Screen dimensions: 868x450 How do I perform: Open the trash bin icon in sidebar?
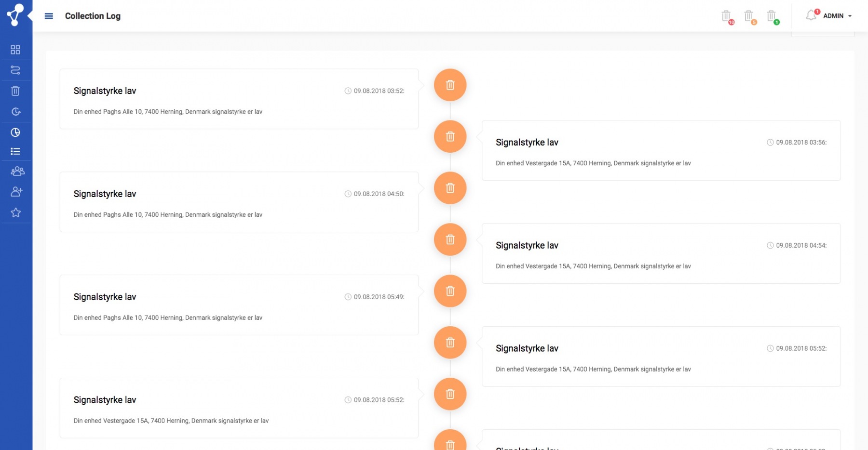pos(15,91)
